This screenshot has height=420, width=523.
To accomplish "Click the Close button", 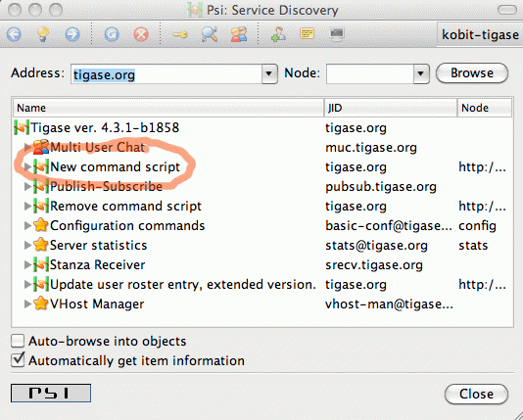I will 476,394.
